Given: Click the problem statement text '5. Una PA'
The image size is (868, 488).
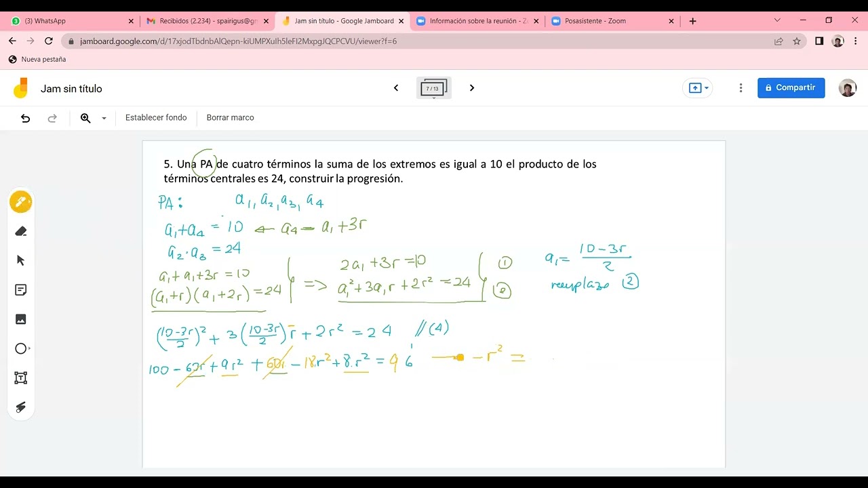Looking at the screenshot, I should [x=188, y=164].
